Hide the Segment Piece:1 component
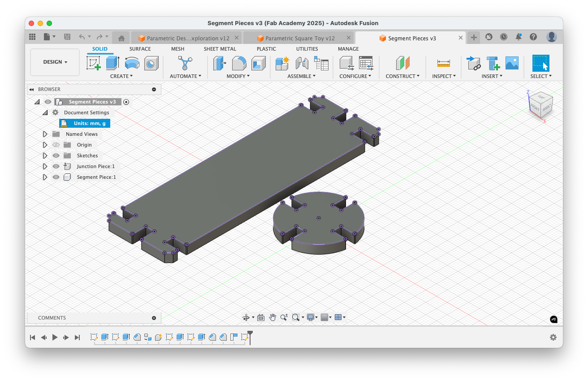 click(56, 177)
